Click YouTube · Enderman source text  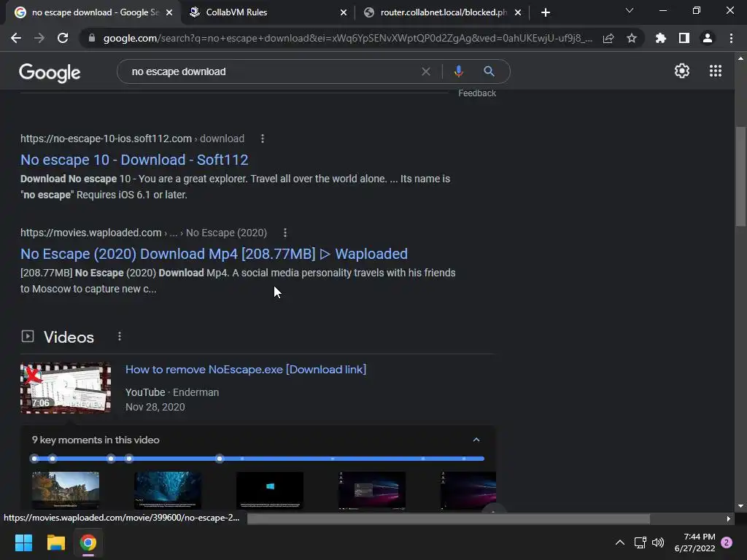(x=172, y=392)
